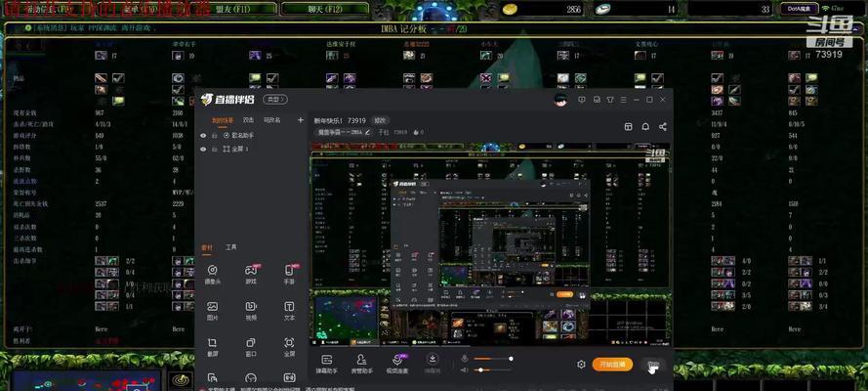Add the 手游 mobile game source

coord(289,274)
